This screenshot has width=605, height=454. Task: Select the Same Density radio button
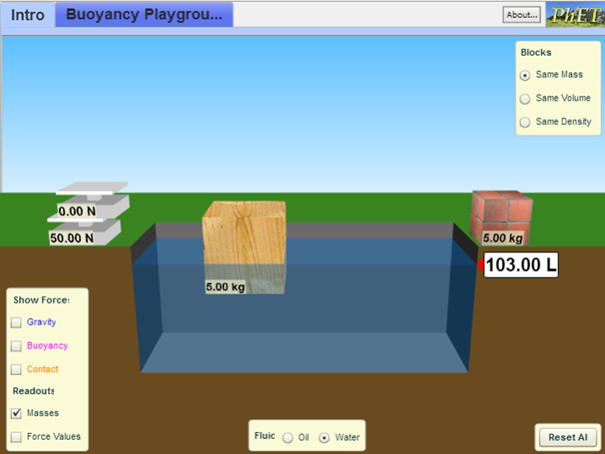click(x=525, y=123)
